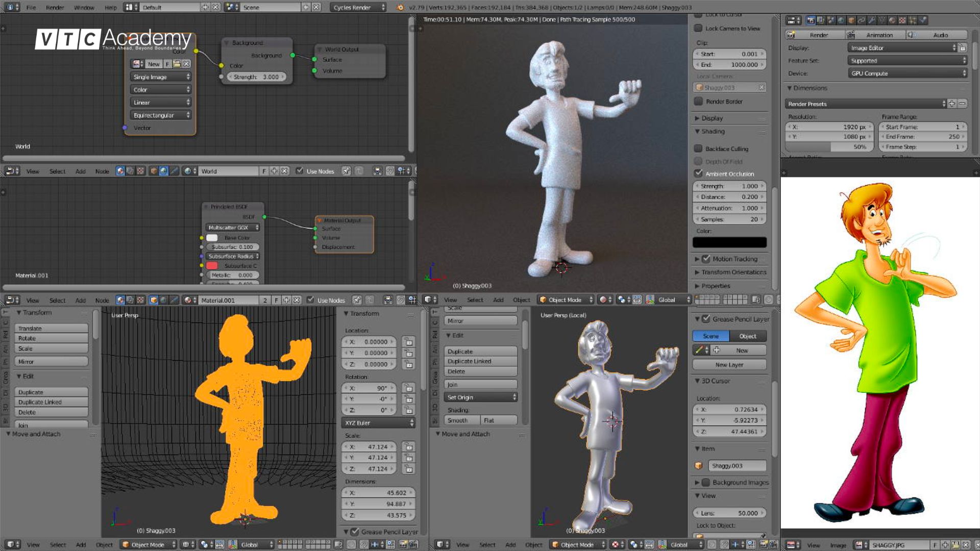Image resolution: width=980 pixels, height=551 pixels.
Task: Enable Backface Culling checkbox
Action: tap(698, 148)
